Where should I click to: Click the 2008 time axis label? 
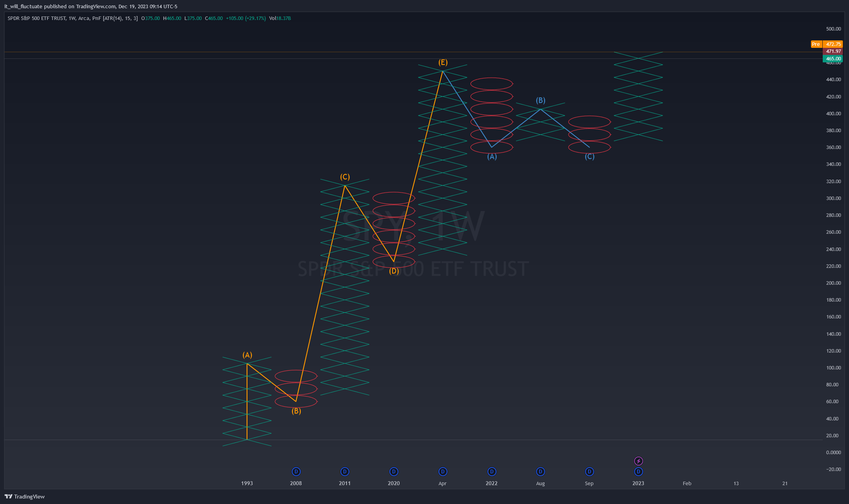(296, 483)
